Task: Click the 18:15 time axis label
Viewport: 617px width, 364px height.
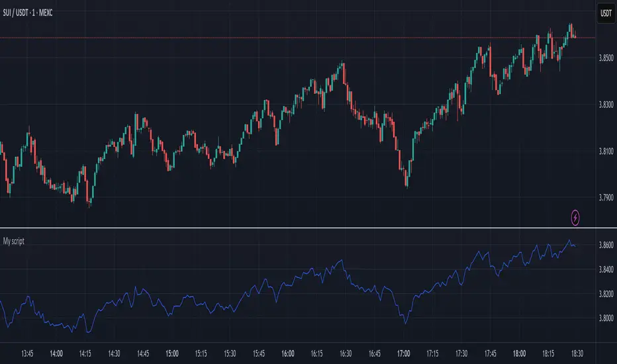Action: [547, 353]
